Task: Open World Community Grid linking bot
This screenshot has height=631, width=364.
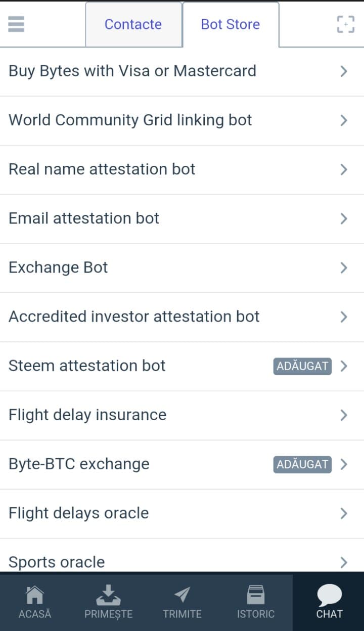Action: pos(130,120)
